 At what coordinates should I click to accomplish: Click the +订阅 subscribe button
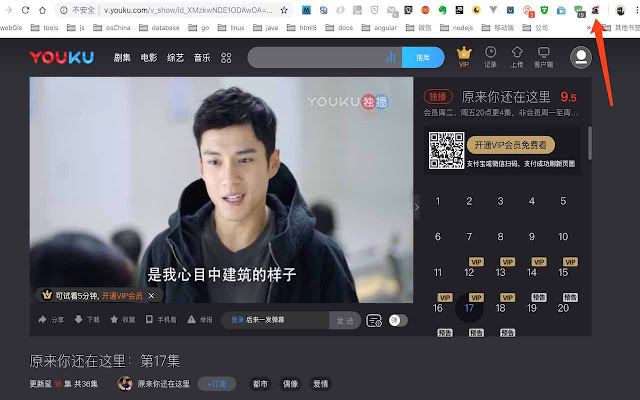tap(217, 384)
